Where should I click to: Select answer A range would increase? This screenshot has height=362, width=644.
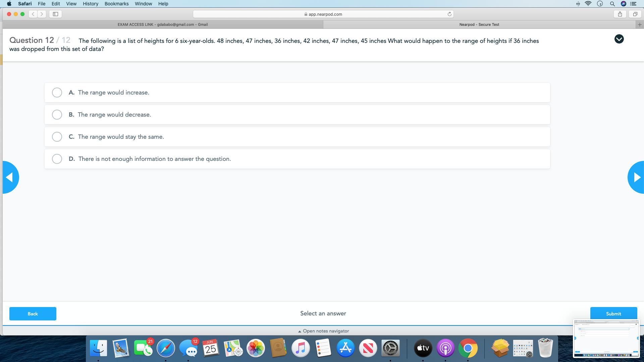(57, 93)
